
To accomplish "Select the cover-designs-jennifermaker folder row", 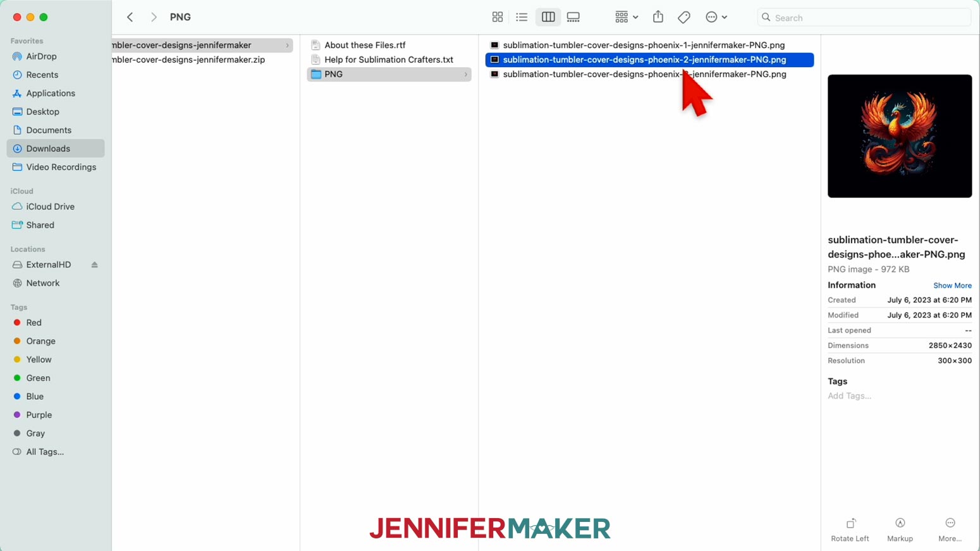I will tap(202, 45).
